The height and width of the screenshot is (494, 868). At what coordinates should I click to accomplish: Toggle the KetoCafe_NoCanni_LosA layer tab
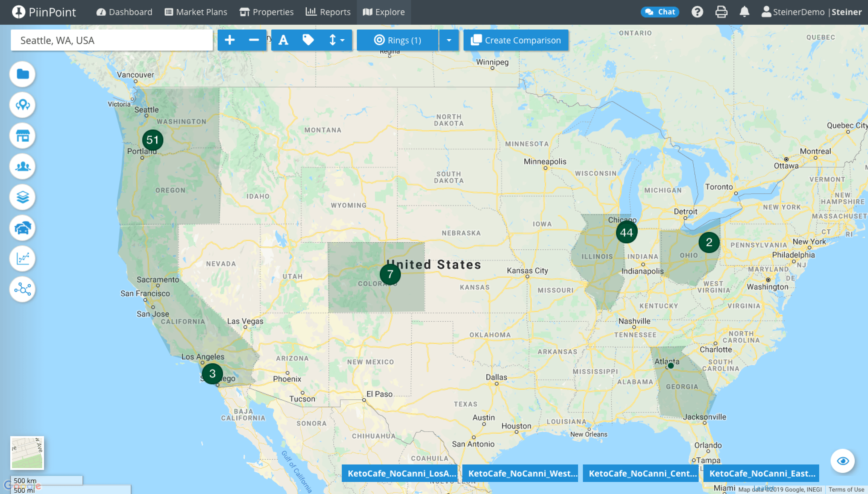[x=399, y=473]
